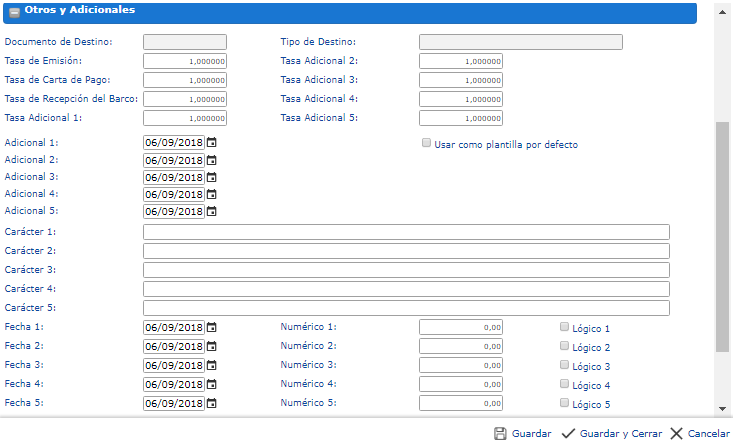Click the scrollbar down arrow
Screen dimensions: 733x446
point(722,409)
